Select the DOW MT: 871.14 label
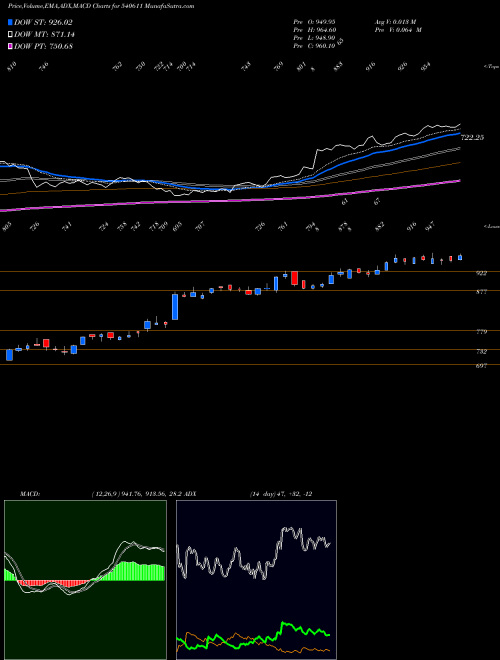Screen dimensions: 500x660 tap(44, 35)
